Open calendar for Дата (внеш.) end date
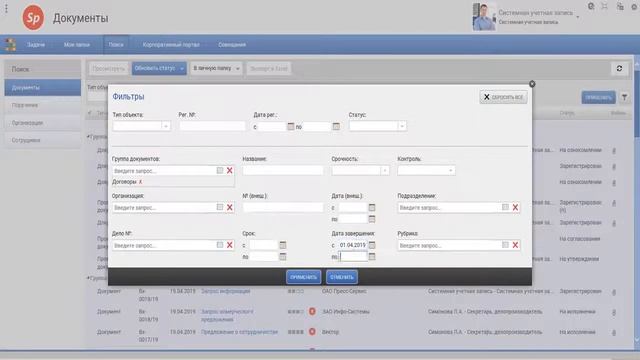 pyautogui.click(x=372, y=219)
